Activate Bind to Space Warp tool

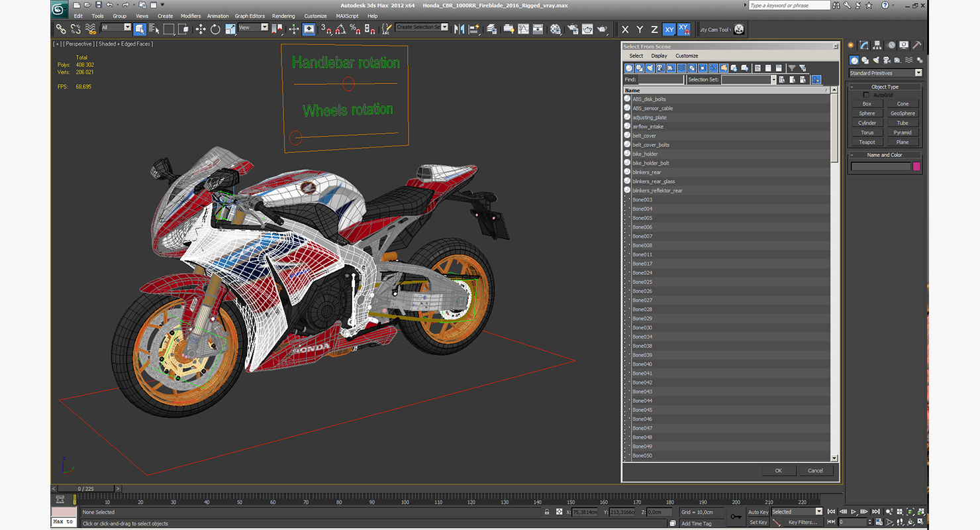coord(91,29)
